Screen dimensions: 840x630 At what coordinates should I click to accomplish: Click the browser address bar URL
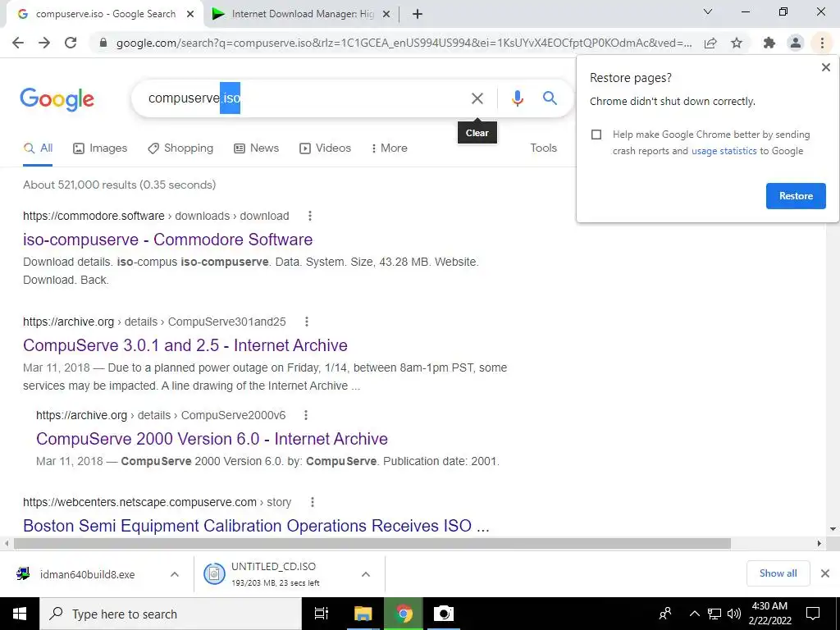404,43
